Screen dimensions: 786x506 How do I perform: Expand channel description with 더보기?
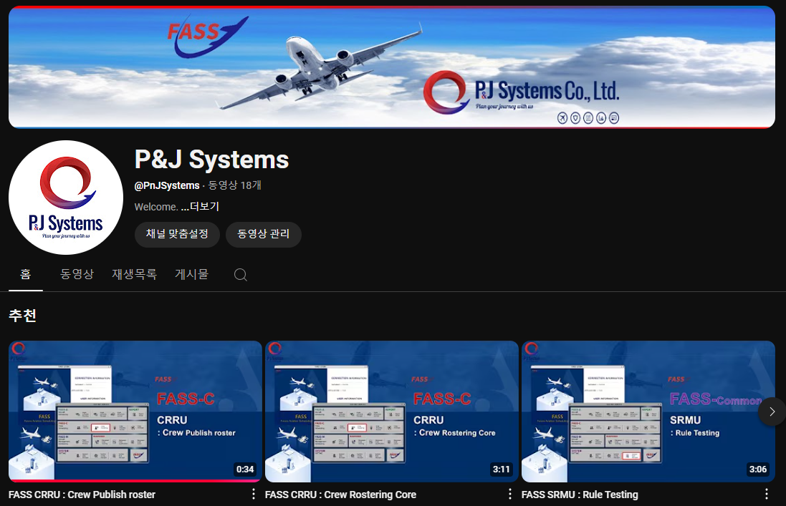point(203,207)
